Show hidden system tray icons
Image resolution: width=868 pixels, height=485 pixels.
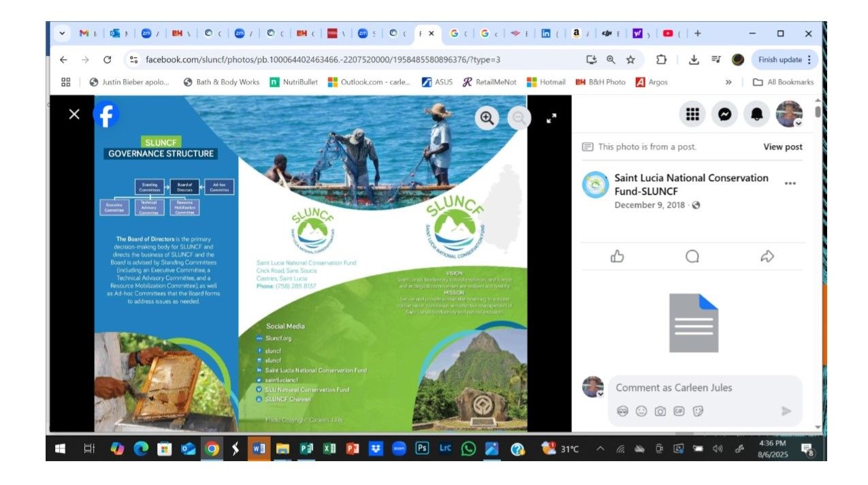600,449
